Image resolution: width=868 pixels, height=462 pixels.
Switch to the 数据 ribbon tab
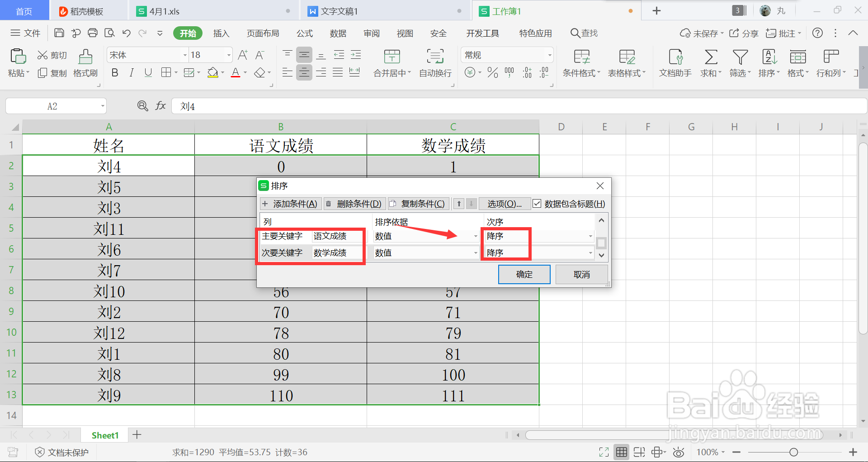[x=338, y=33]
